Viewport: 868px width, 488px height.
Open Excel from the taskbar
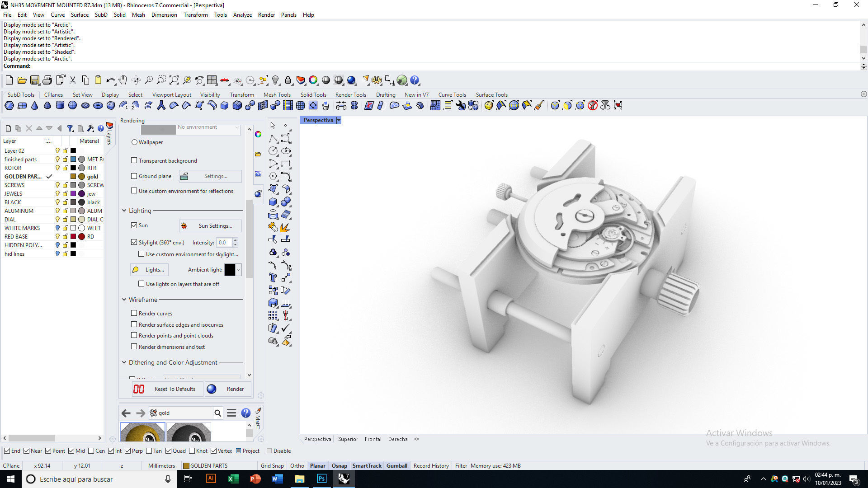point(233,479)
